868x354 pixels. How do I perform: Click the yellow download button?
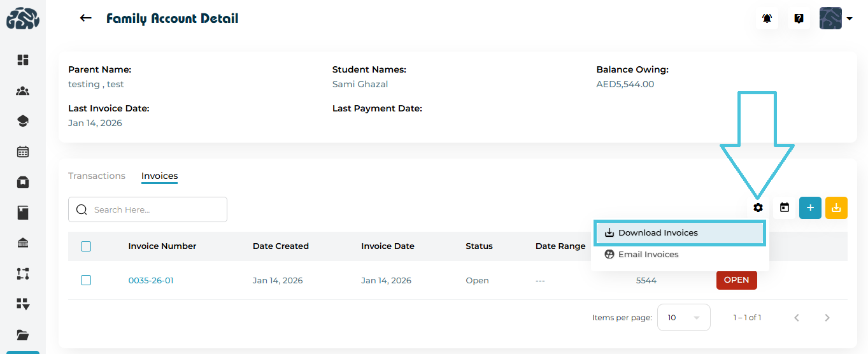pos(836,208)
